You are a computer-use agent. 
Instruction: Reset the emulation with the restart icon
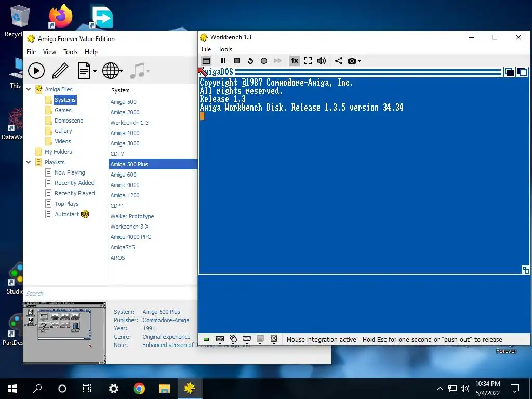250,61
